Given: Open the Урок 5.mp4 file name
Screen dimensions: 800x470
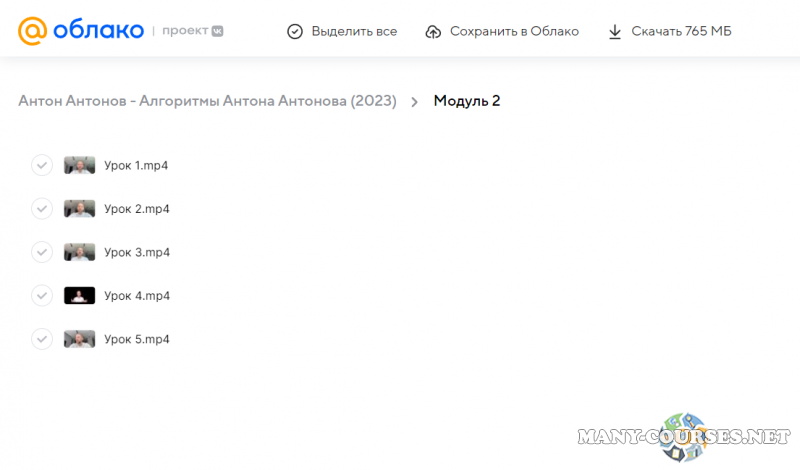Looking at the screenshot, I should pos(137,339).
